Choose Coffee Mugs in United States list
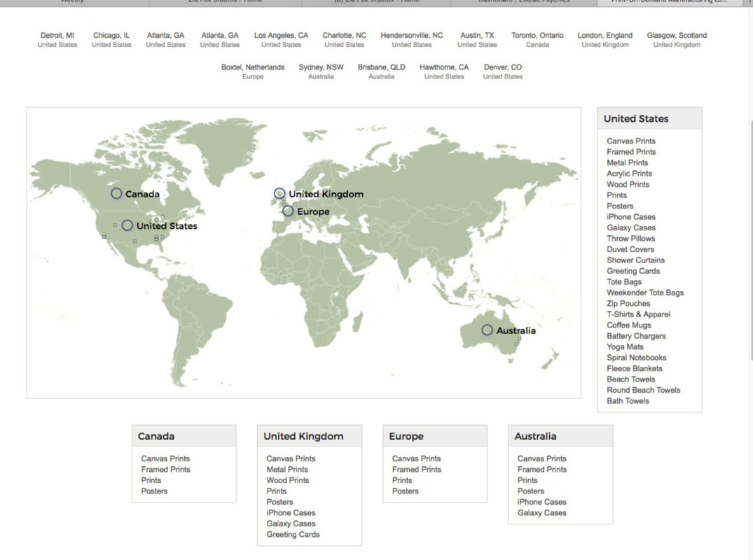Screen dimensions: 753x560 [x=628, y=325]
